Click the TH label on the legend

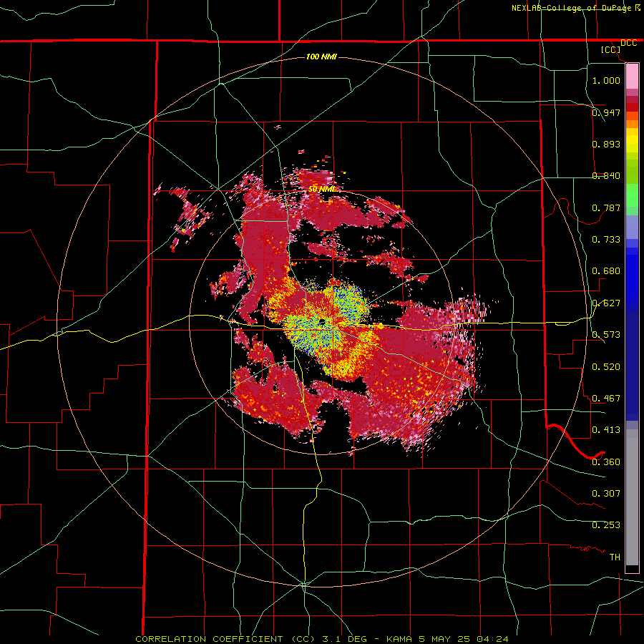coord(615,557)
